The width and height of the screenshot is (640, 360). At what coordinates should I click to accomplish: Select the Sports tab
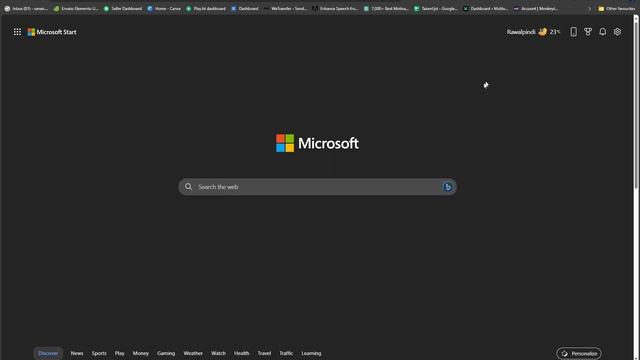(x=99, y=353)
